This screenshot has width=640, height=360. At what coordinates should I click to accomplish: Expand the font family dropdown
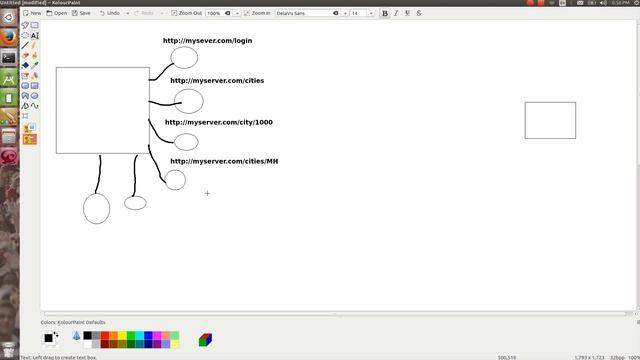click(345, 13)
